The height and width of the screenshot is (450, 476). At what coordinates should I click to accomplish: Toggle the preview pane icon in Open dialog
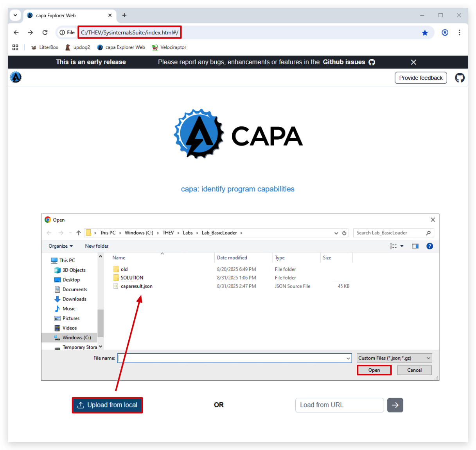coord(415,246)
